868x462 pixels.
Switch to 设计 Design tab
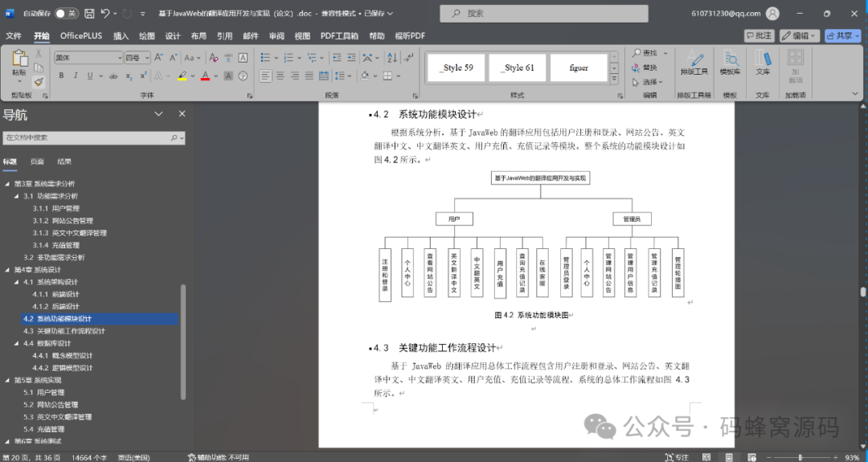coord(173,36)
